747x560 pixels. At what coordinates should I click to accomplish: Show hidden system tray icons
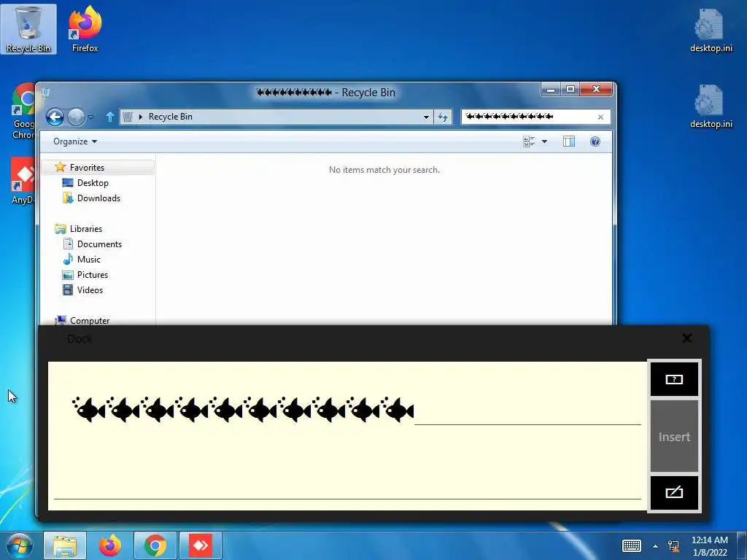click(x=656, y=546)
